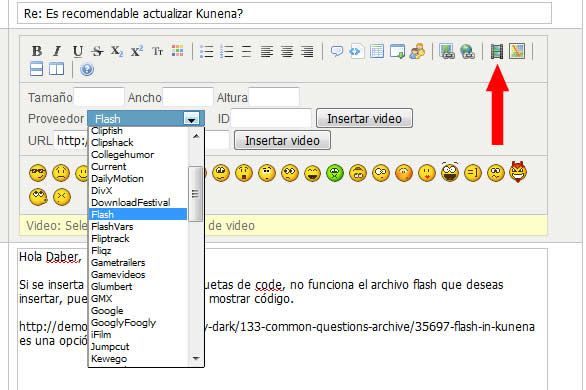This screenshot has height=390, width=586.
Task: Click the provider list scrollbar down arrow
Action: click(x=196, y=358)
